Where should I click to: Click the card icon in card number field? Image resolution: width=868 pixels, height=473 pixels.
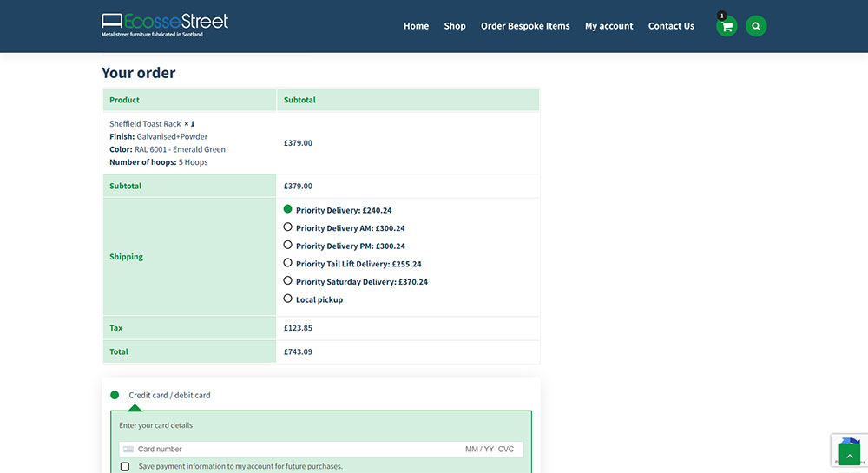128,450
